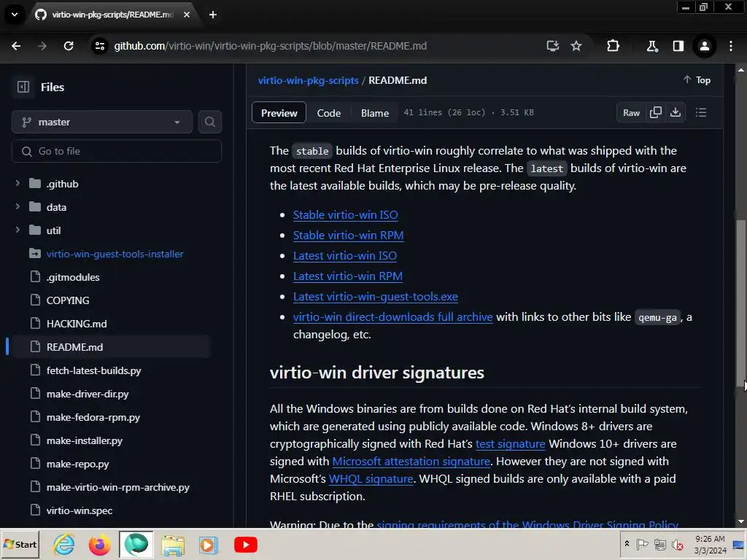This screenshot has width=747, height=560.
Task: Open virtio-win.spec file
Action: 80,510
